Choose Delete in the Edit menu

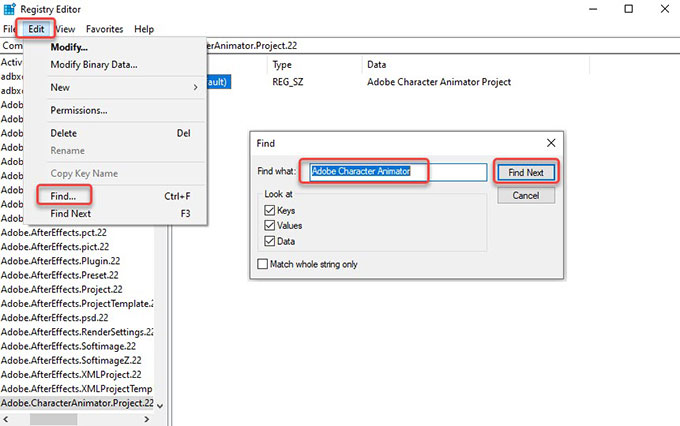click(64, 133)
